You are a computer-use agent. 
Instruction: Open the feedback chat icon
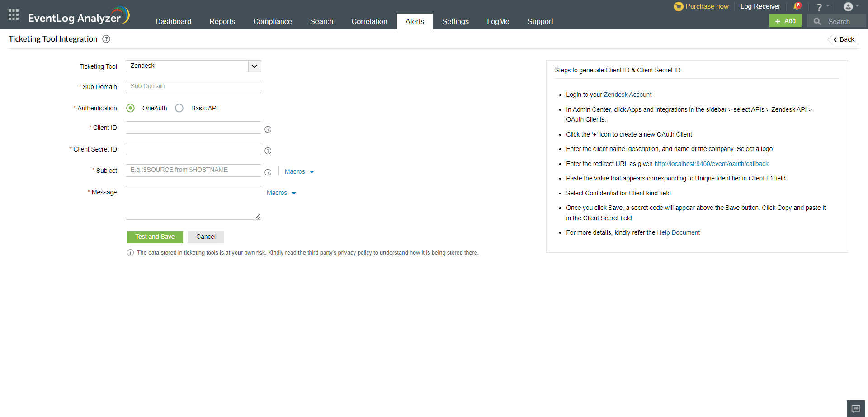pyautogui.click(x=855, y=408)
